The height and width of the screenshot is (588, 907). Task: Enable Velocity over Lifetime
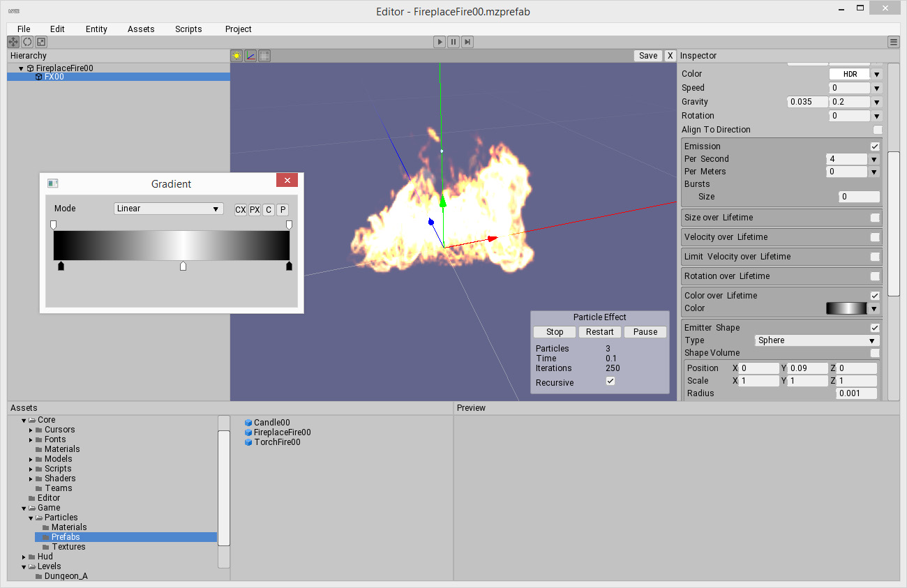click(x=875, y=237)
